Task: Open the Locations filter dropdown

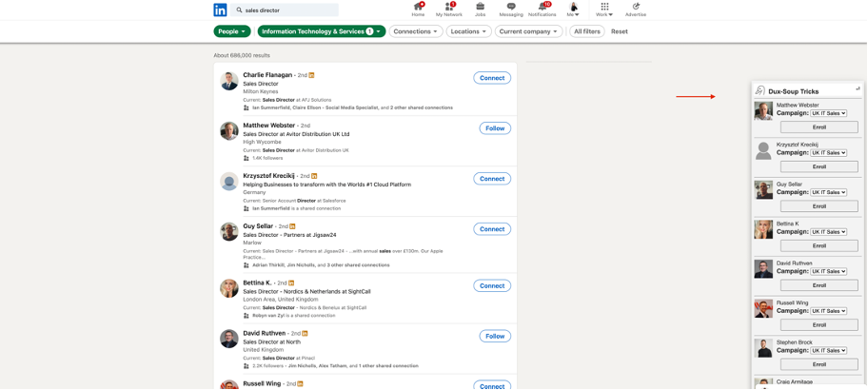Action: click(x=469, y=31)
